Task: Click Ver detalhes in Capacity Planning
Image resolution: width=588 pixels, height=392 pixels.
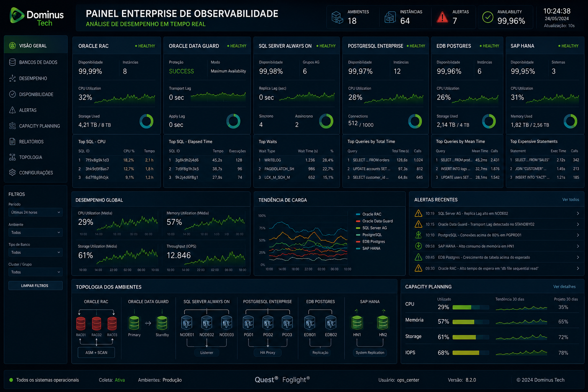Action: pyautogui.click(x=564, y=286)
